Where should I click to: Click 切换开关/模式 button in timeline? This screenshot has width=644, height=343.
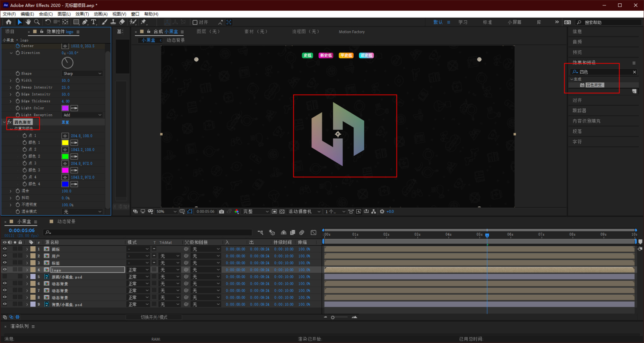(154, 317)
